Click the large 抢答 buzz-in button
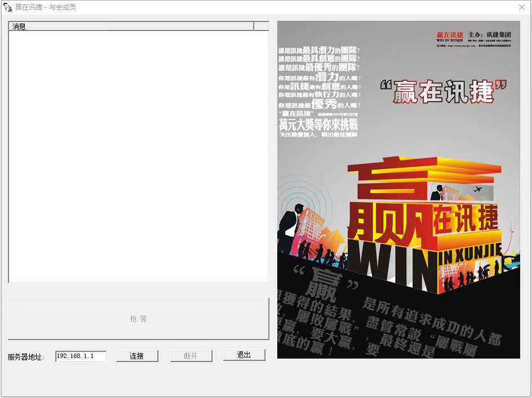532x398 pixels. [139, 319]
